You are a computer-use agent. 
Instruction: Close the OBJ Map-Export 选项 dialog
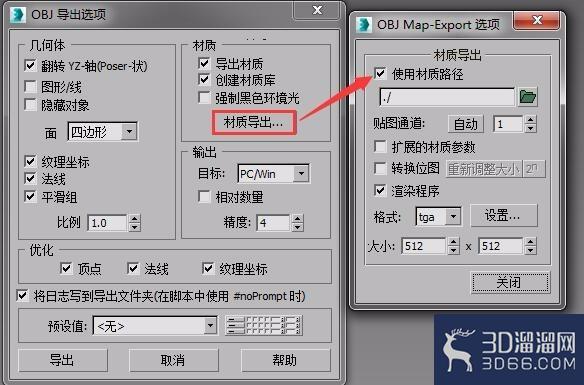536,20
